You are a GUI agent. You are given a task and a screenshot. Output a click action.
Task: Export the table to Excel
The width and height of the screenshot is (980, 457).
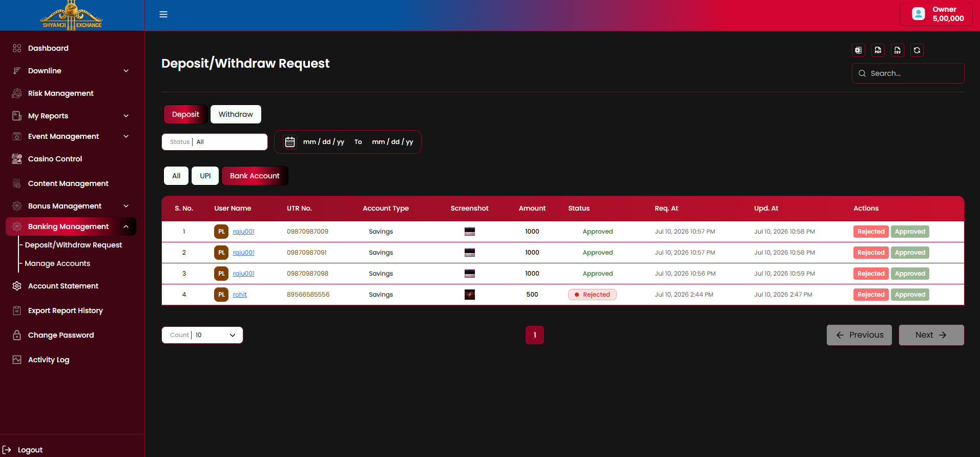coord(859,50)
